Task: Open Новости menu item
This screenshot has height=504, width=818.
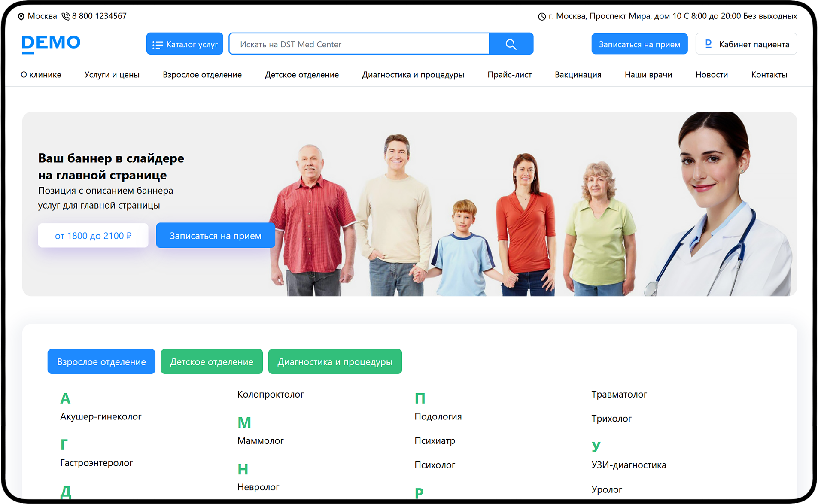Action: pos(712,75)
